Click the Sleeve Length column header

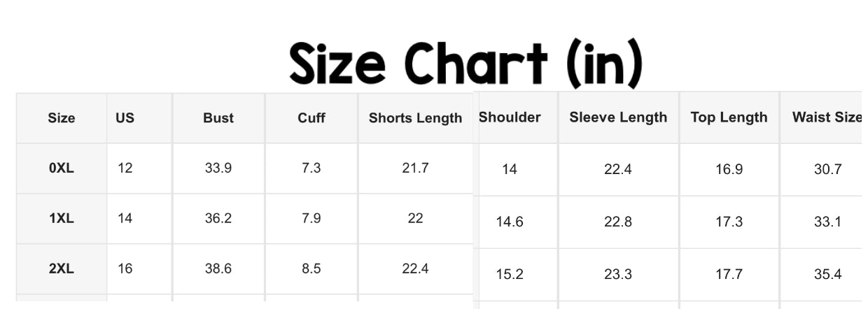point(618,117)
